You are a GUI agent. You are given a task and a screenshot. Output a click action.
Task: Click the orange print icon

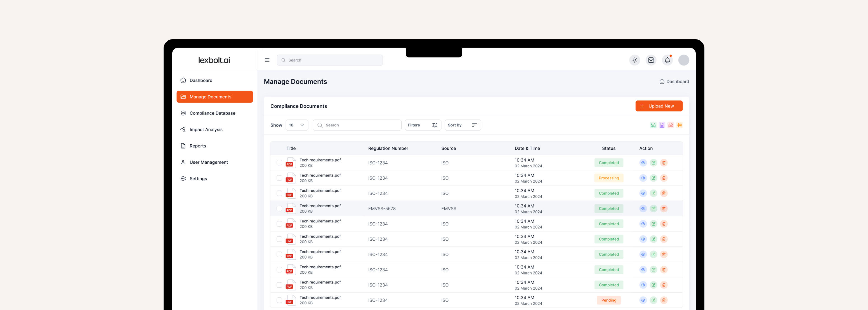tap(679, 125)
